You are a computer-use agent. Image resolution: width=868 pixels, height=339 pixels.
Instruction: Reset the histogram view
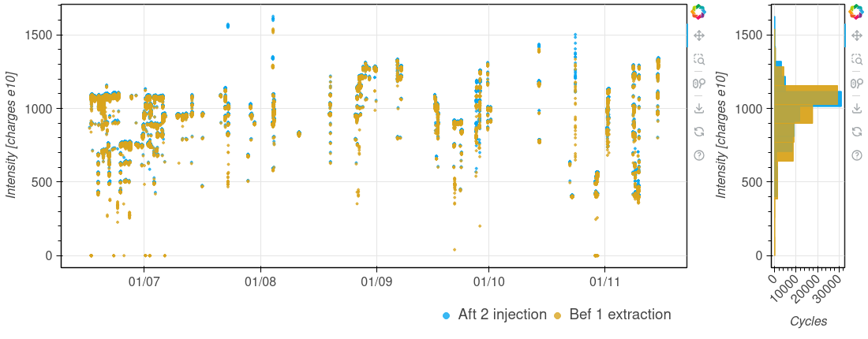856,131
